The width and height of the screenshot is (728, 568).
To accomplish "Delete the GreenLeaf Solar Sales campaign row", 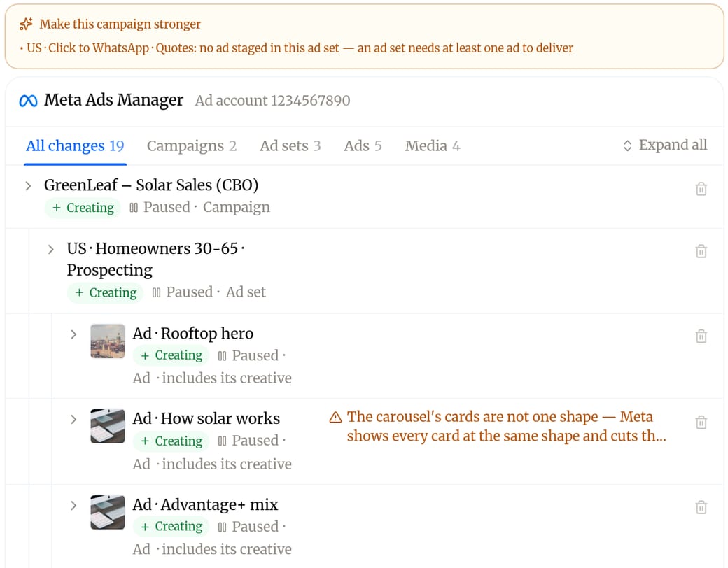I will 701,189.
